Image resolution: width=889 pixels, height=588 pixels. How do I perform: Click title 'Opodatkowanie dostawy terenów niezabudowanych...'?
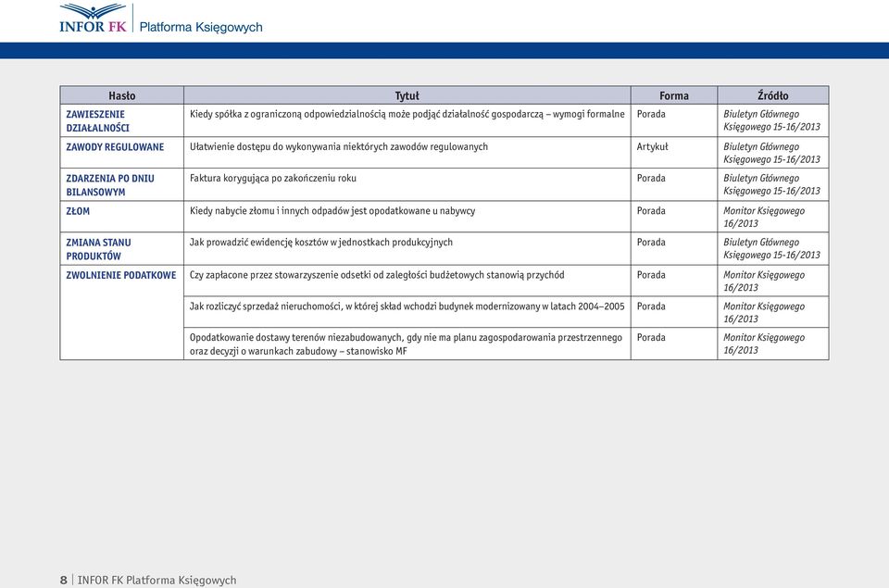(406, 344)
